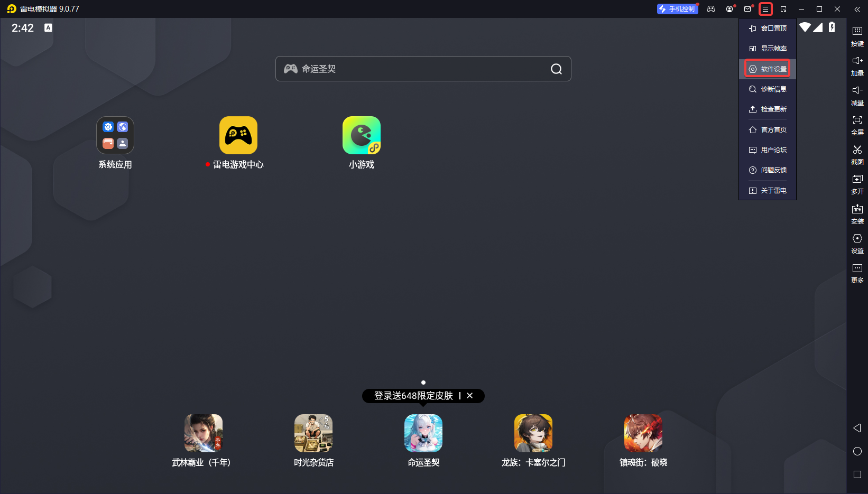The height and width of the screenshot is (494, 868).
Task: Open the 雷电游戏中心 app
Action: tap(238, 135)
